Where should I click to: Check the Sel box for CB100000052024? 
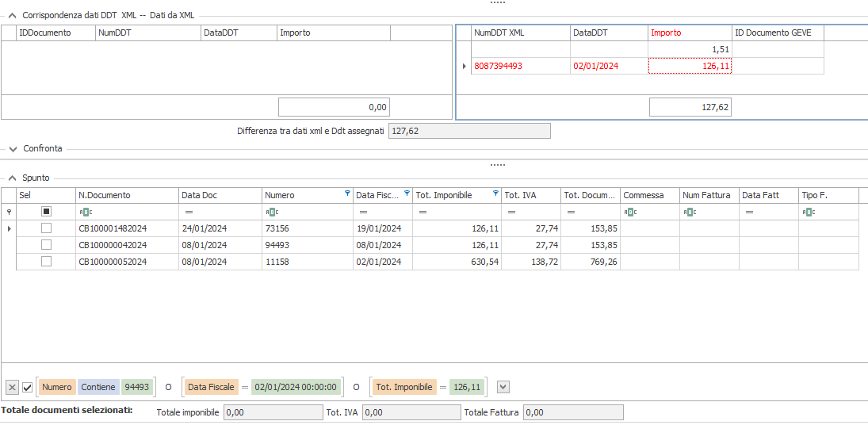[x=47, y=261]
